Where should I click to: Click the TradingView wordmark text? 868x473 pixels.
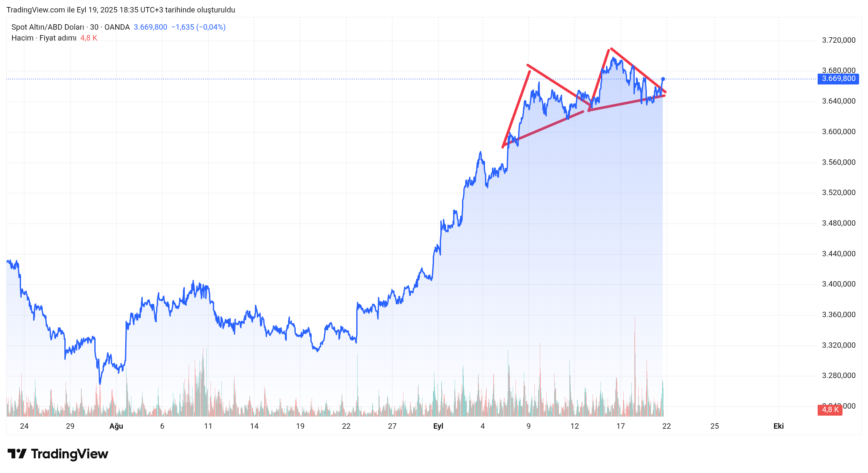(x=69, y=454)
